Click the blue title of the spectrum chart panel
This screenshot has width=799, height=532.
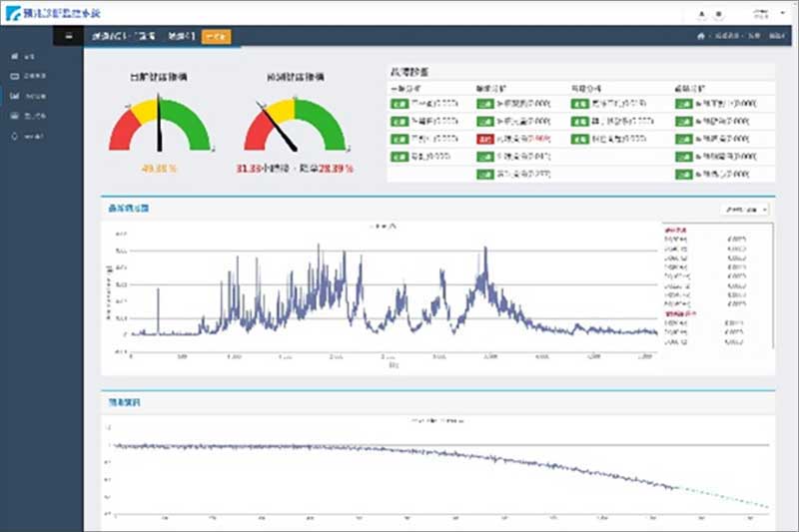click(129, 209)
